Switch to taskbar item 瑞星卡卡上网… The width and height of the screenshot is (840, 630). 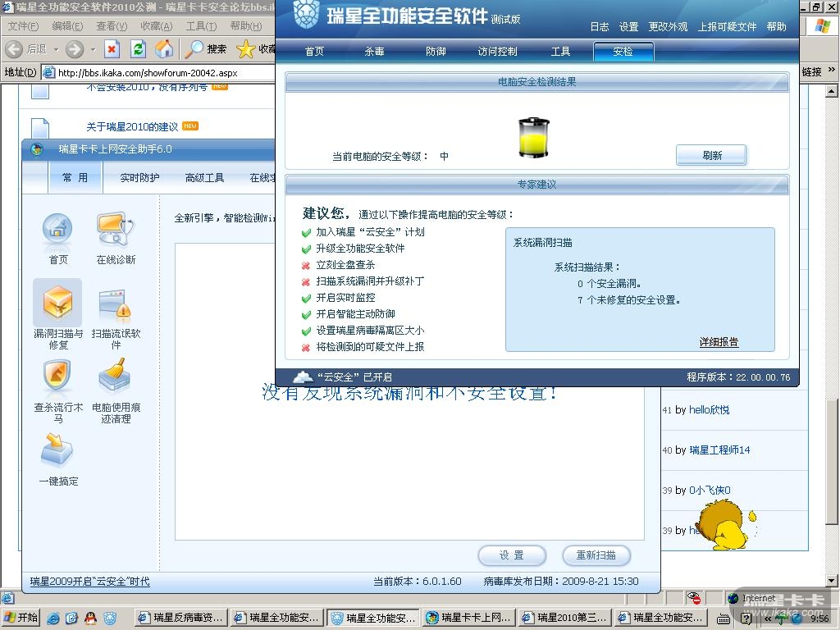[x=468, y=619]
